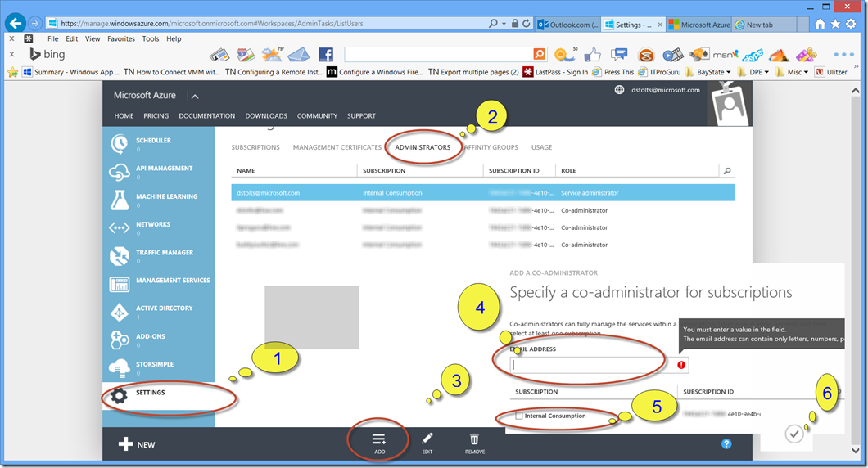The width and height of the screenshot is (868, 468).
Task: Switch to the Affinity Groups tab
Action: point(491,147)
